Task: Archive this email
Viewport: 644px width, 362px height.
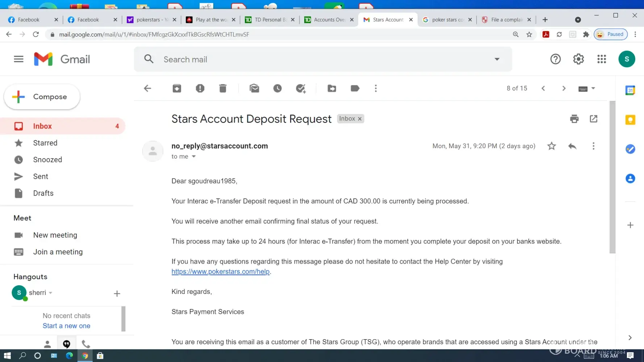Action: pos(177,88)
